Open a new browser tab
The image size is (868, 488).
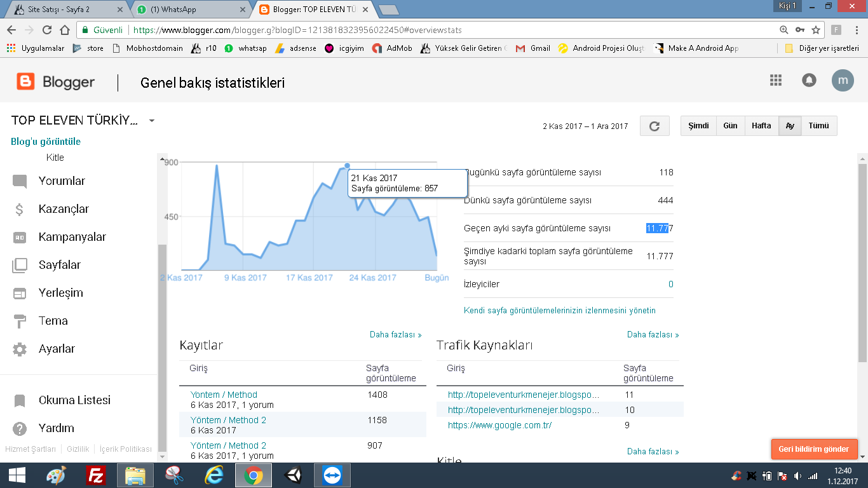tap(388, 10)
